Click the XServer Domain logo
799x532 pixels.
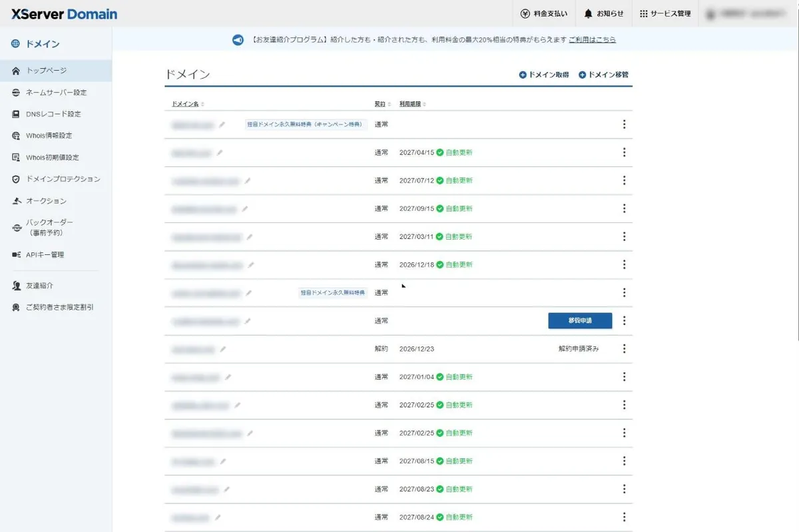[x=64, y=14]
